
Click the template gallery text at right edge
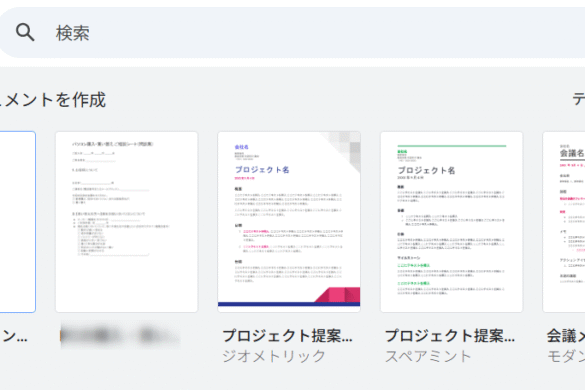click(579, 99)
